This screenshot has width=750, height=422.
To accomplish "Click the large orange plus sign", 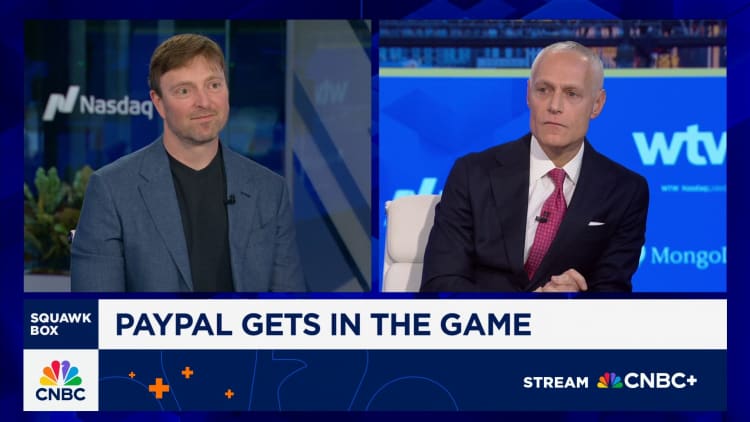I will coord(159,388).
